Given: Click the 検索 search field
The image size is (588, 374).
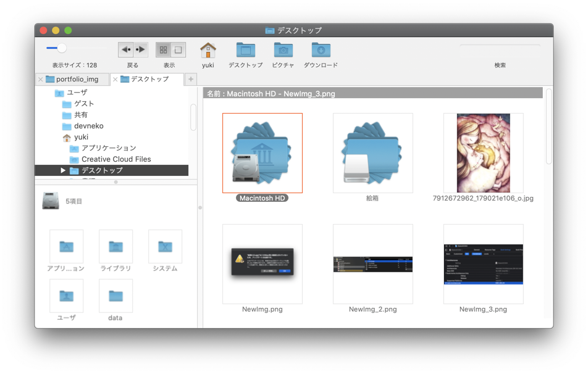Looking at the screenshot, I should coord(500,51).
